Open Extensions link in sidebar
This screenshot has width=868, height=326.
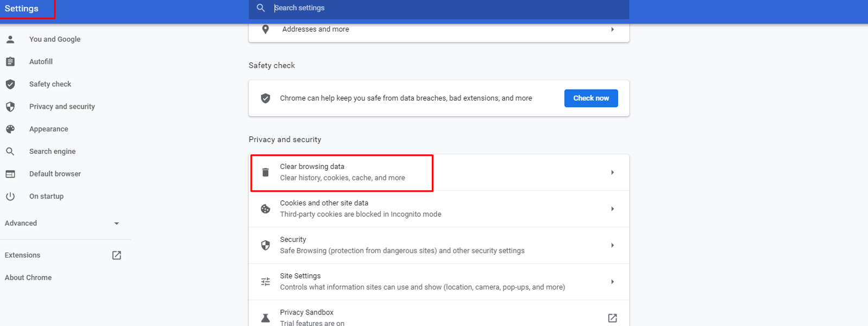click(22, 255)
